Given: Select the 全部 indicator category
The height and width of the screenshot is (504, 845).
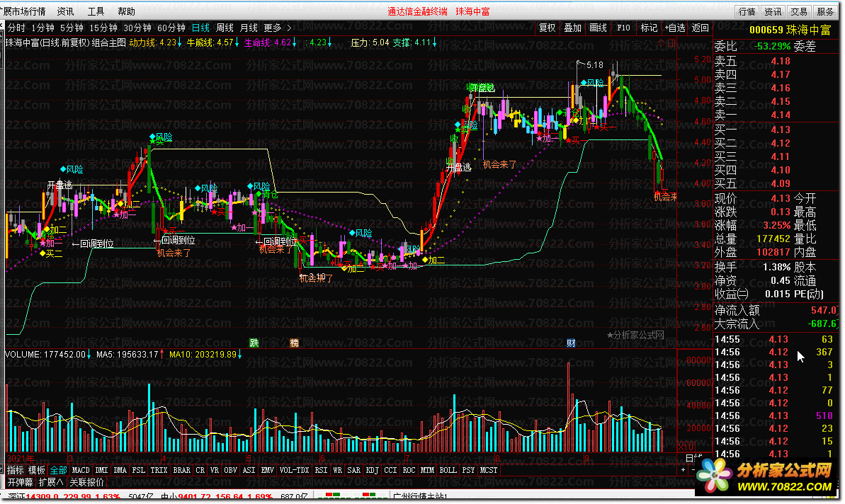Looking at the screenshot, I should tap(58, 470).
